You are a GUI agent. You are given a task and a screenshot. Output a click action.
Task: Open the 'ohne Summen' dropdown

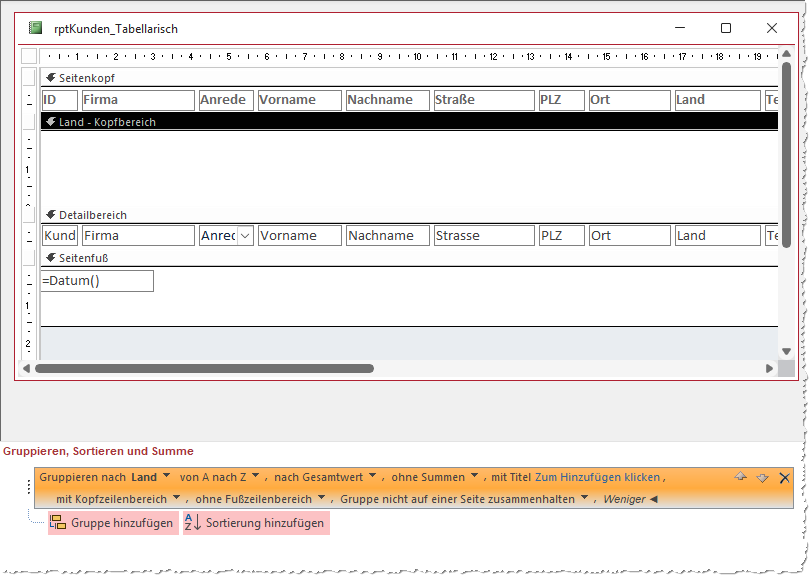(x=475, y=478)
